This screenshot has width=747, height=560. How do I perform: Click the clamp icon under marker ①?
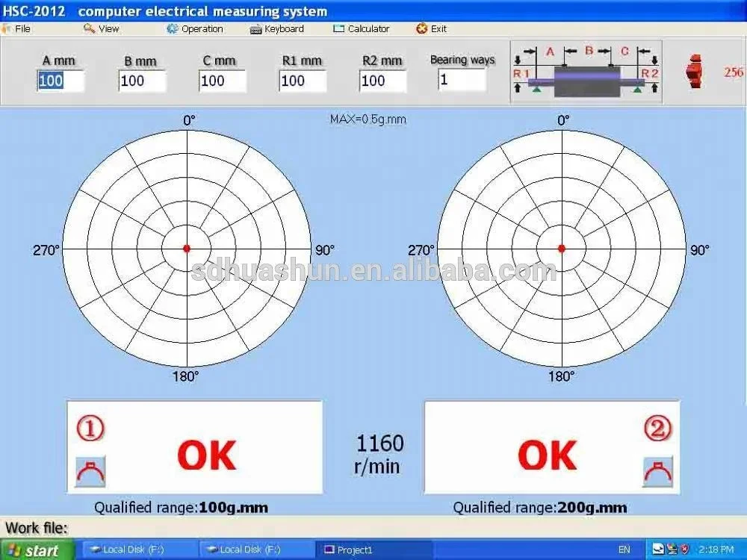coord(91,472)
